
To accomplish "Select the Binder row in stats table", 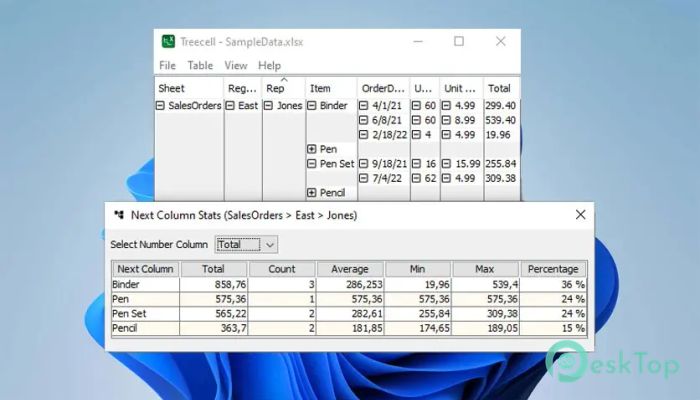I will (349, 284).
